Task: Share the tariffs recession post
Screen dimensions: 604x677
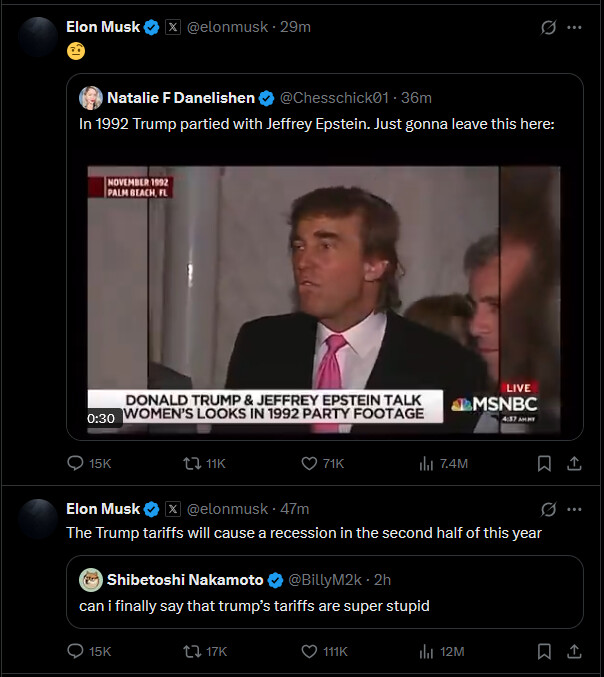Action: (x=574, y=652)
